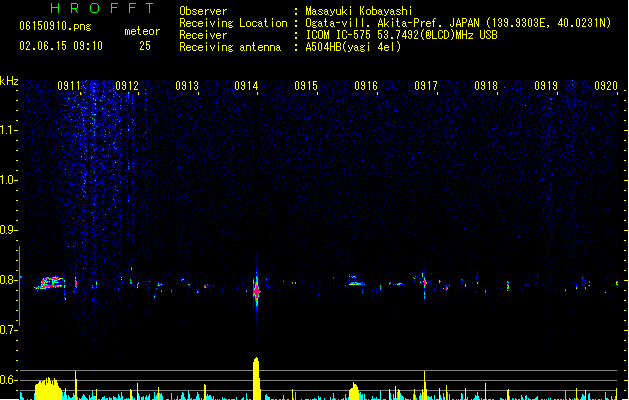Screen dimensions: 629x400
Task: Select the ICOM IC-575 receiver description
Action: (401, 35)
